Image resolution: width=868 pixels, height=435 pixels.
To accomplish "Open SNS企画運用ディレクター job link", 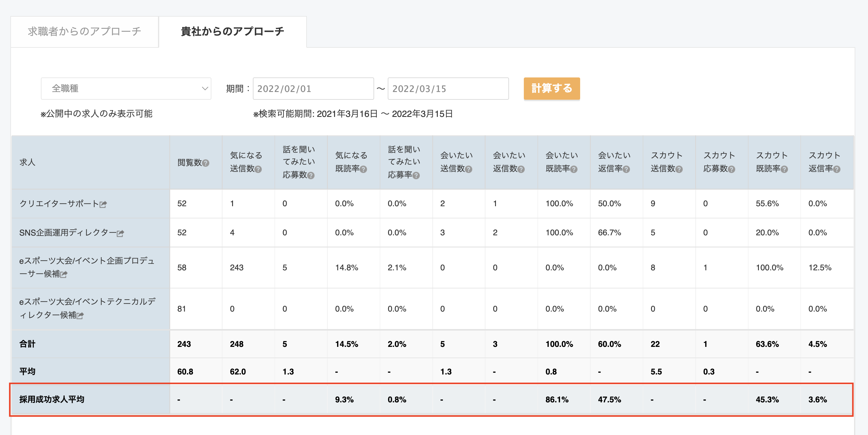I will (68, 233).
